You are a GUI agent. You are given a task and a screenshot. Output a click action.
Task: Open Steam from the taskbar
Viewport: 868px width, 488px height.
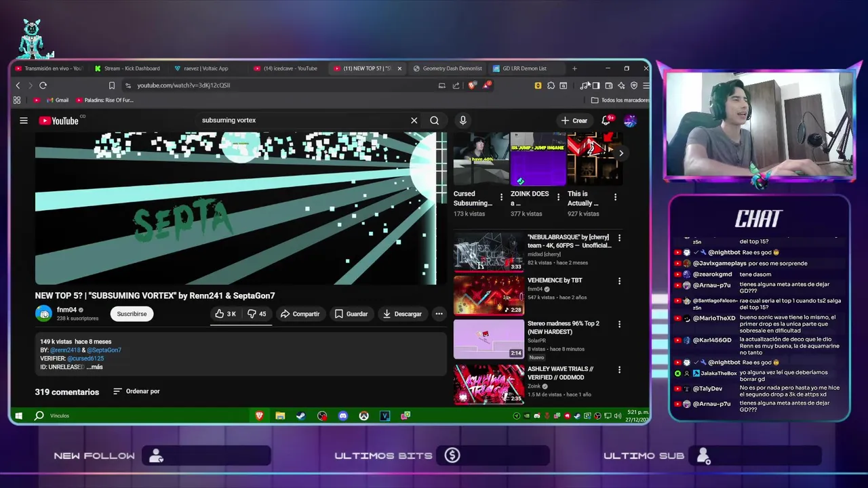[300, 415]
